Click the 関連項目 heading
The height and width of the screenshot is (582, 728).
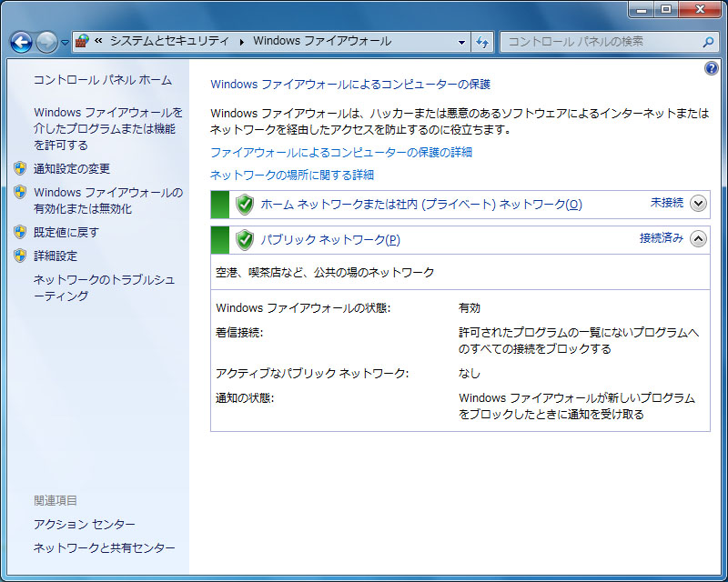(x=56, y=500)
